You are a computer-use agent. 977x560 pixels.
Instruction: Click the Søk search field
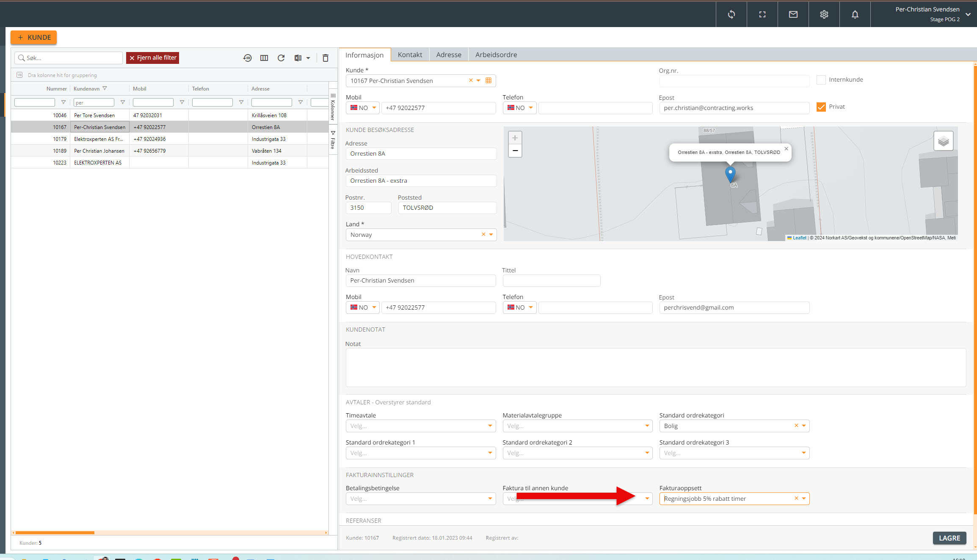pyautogui.click(x=69, y=58)
